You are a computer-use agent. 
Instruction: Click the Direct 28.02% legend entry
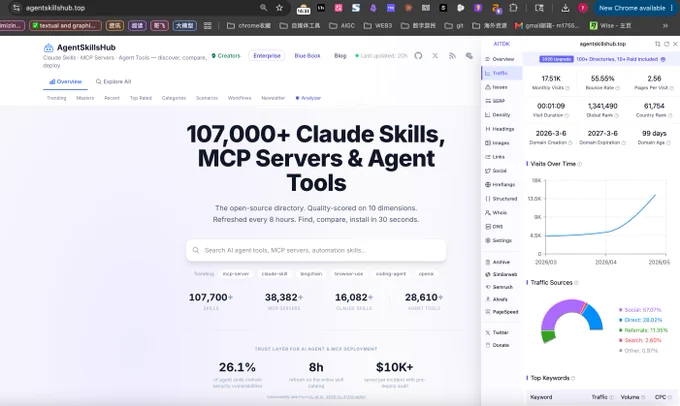(640, 320)
